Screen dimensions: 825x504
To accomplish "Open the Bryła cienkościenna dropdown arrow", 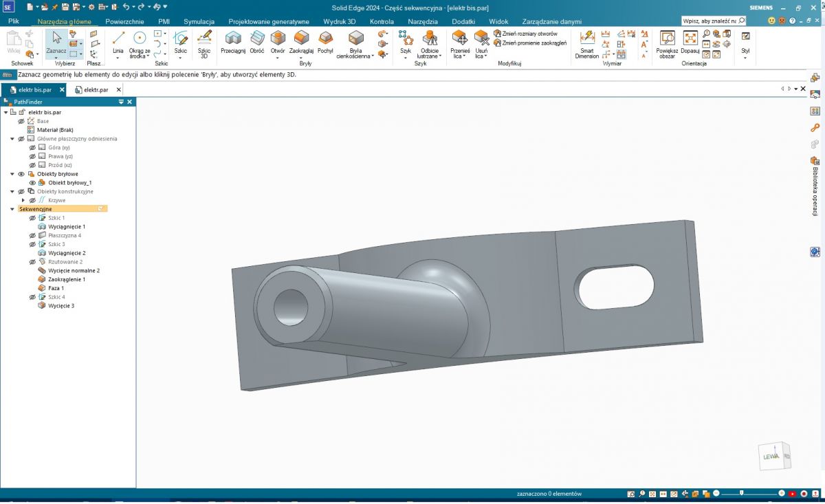I will point(373,56).
